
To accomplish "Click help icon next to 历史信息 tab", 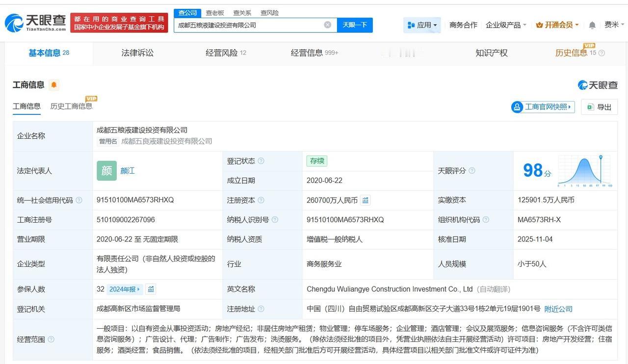I will click(602, 53).
